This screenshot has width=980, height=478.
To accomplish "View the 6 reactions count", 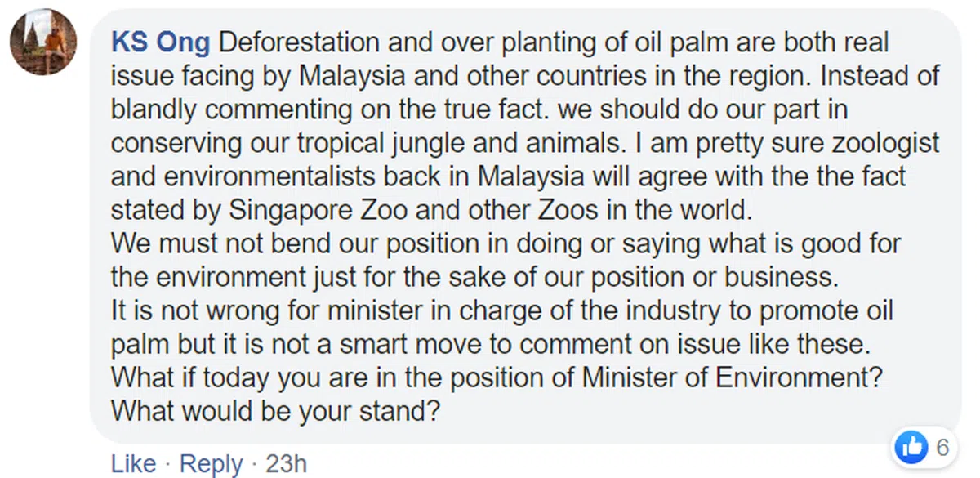I will [942, 447].
